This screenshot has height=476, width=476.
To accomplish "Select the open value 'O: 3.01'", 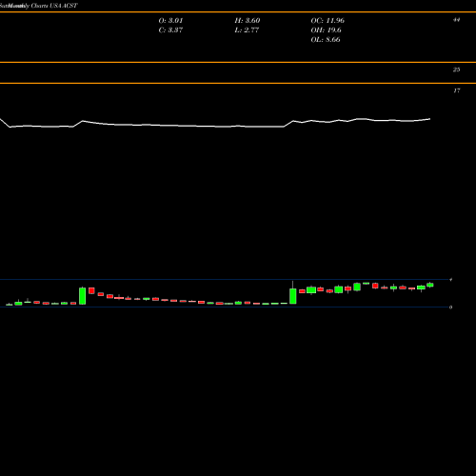I will pos(170,20).
